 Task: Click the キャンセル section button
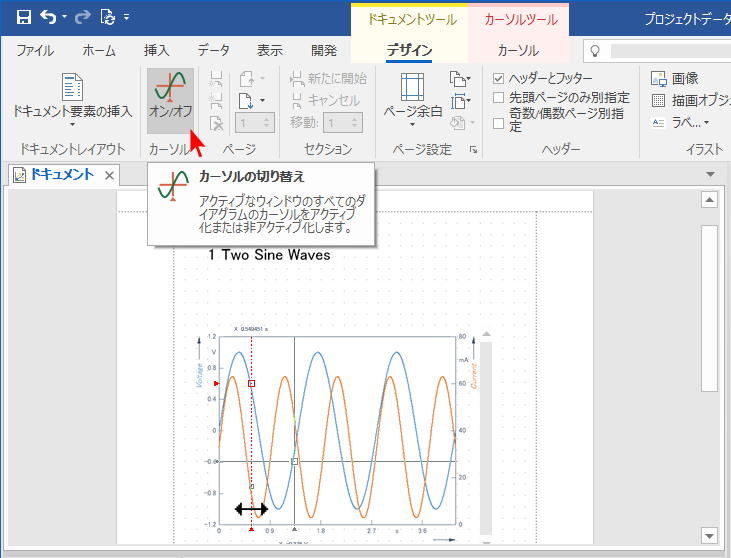pos(326,100)
